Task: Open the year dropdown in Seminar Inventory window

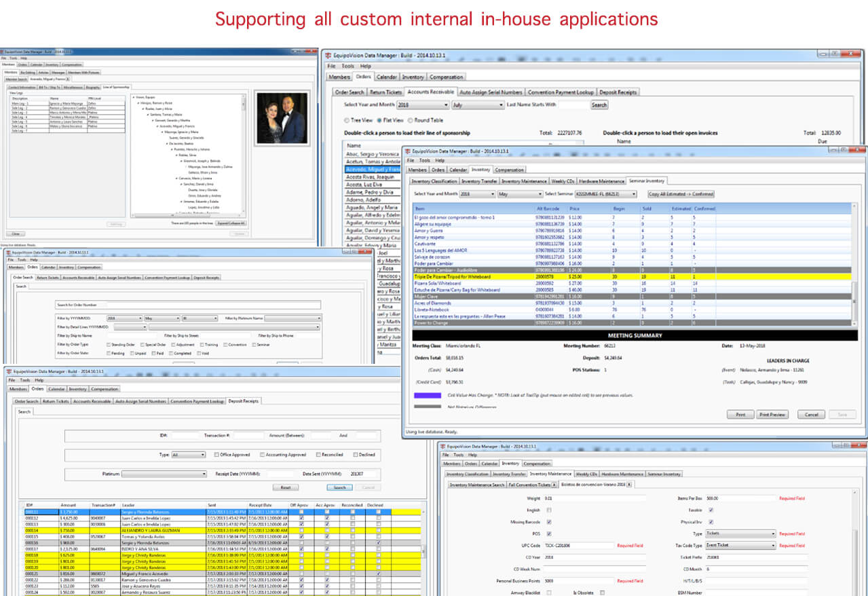Action: (477, 194)
